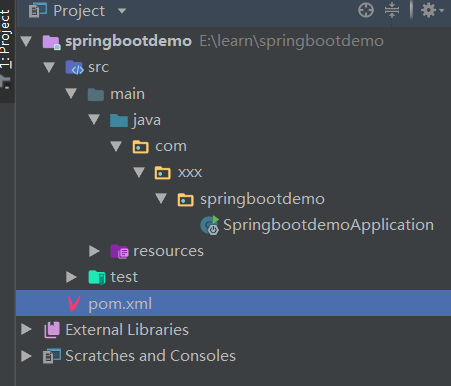Viewport: 451px width, 386px height.
Task: Switch to the 1: Project side tab
Action: coord(6,39)
